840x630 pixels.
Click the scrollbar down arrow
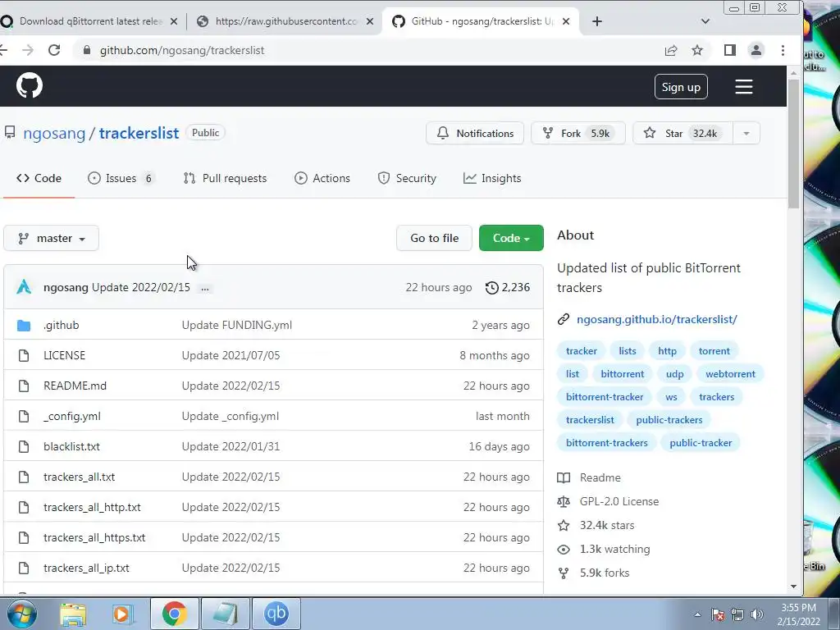[793, 587]
